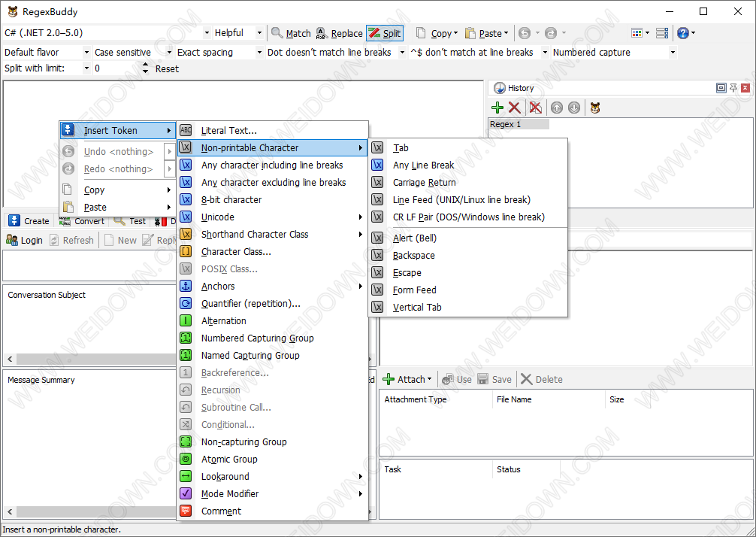Click the move up arrow in History
The height and width of the screenshot is (537, 756).
(557, 108)
